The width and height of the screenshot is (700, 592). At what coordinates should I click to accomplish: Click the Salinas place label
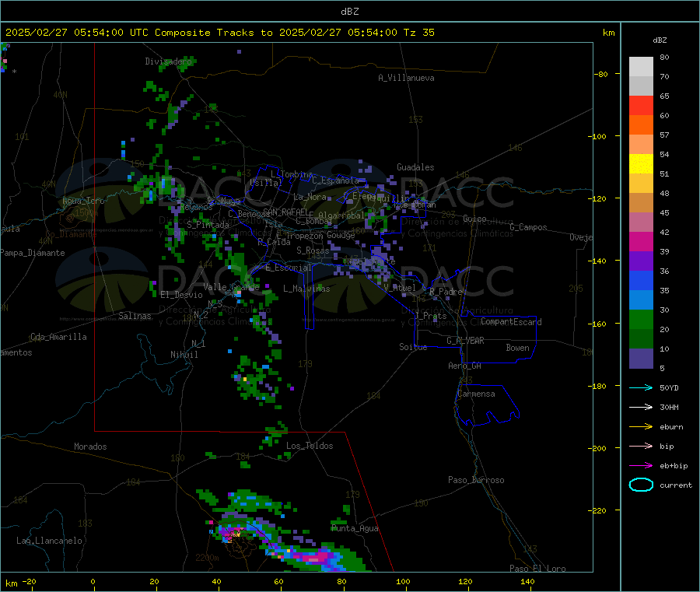(x=135, y=316)
